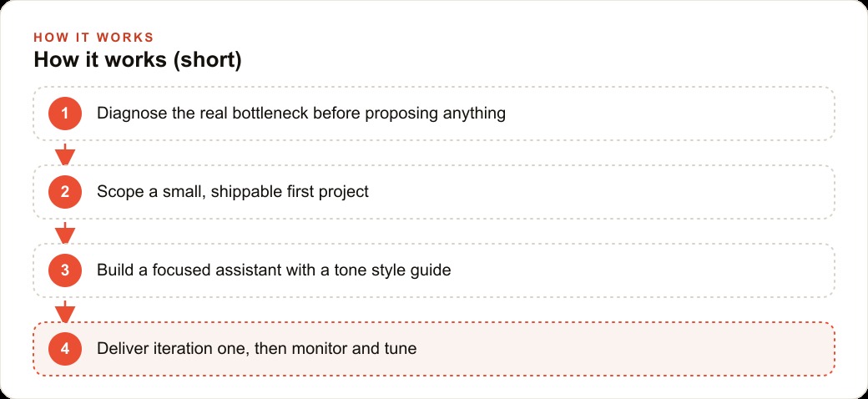Click the number 3 step badge
This screenshot has width=868, height=399.
[x=65, y=270]
